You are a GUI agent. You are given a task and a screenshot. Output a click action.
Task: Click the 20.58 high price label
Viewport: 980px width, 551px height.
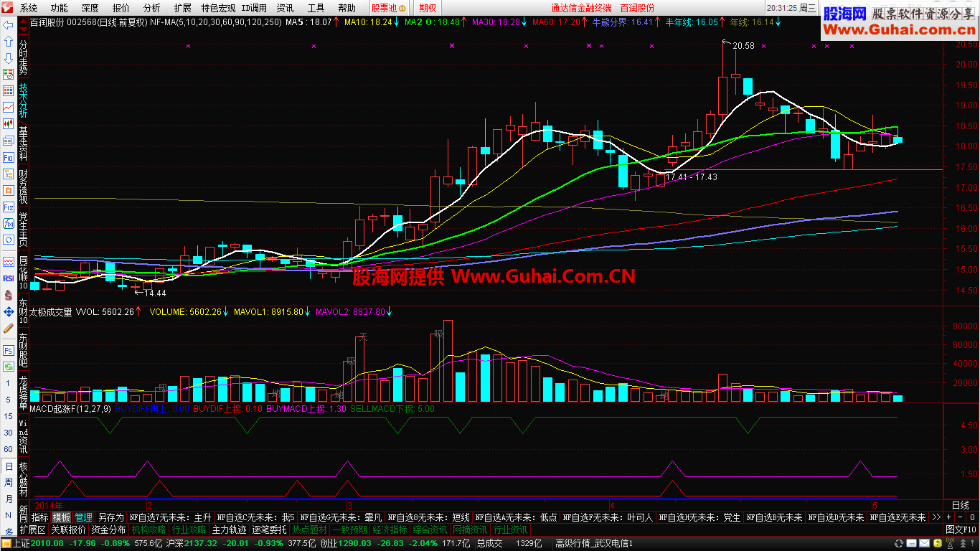[745, 46]
